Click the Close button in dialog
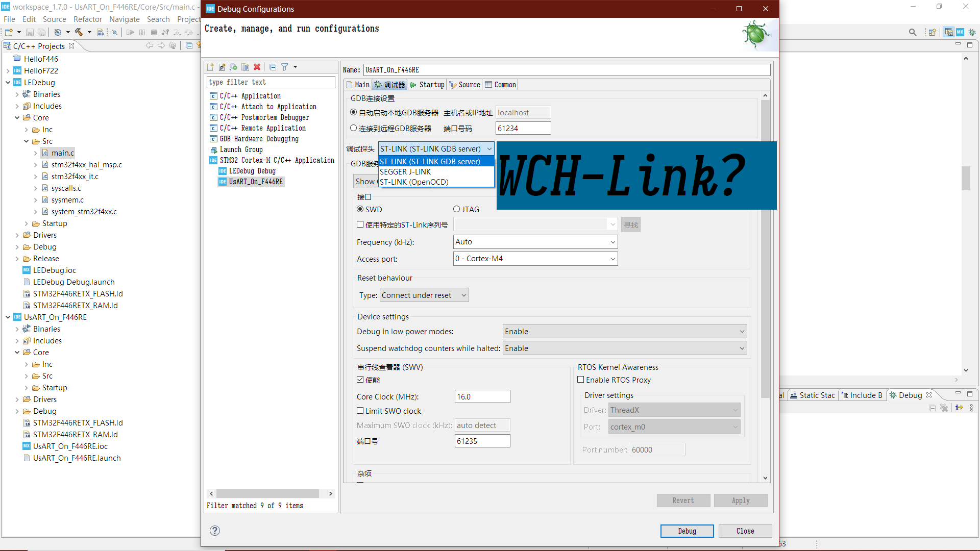The height and width of the screenshot is (551, 980). [745, 531]
